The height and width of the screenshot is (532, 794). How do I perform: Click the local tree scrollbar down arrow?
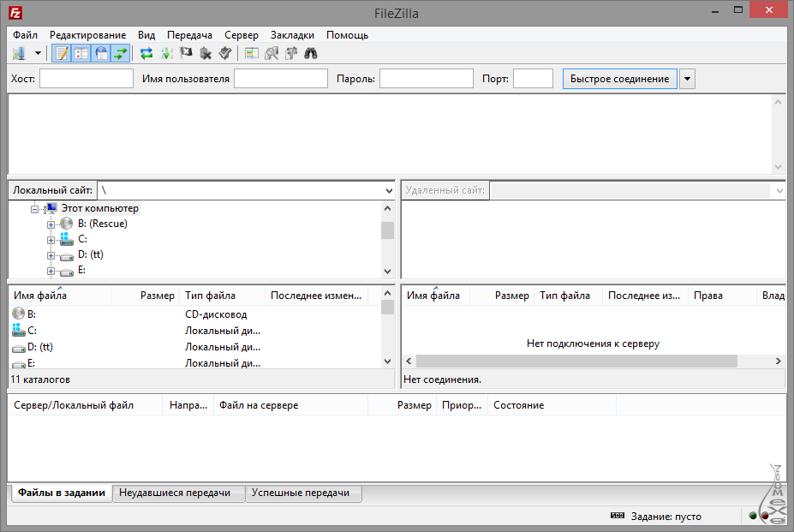pyautogui.click(x=388, y=272)
